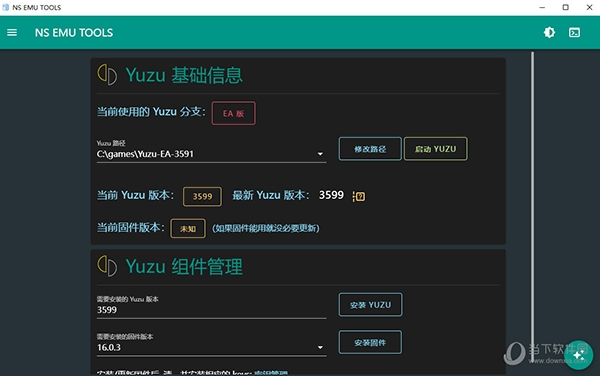
Task: Expand the Yuzu path dropdown arrow
Action: tap(320, 154)
